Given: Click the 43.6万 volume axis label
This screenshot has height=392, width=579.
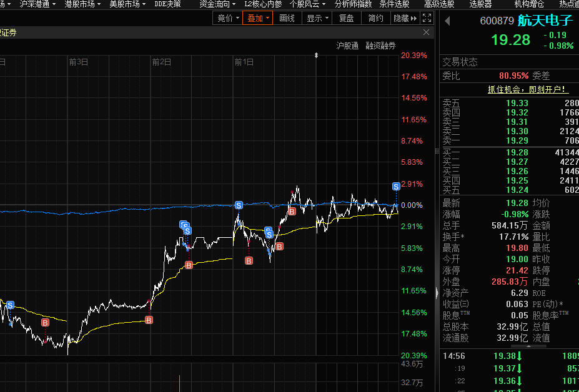Looking at the screenshot, I should pyautogui.click(x=412, y=365).
